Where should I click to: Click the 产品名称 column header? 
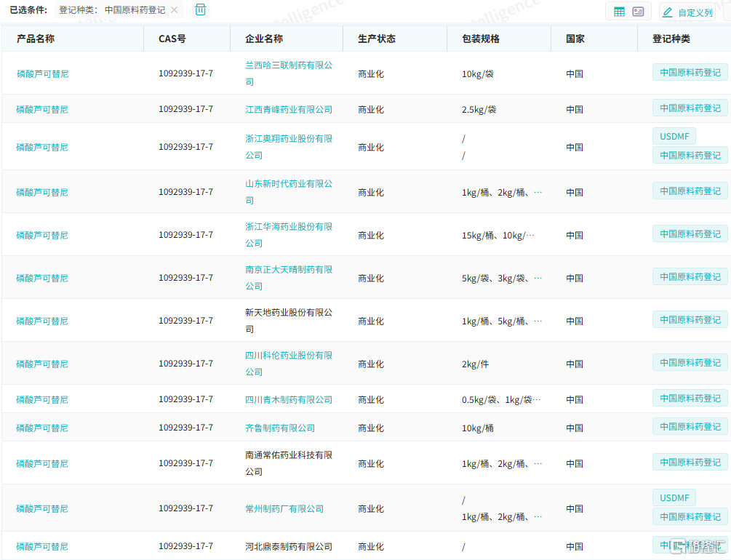(x=36, y=39)
